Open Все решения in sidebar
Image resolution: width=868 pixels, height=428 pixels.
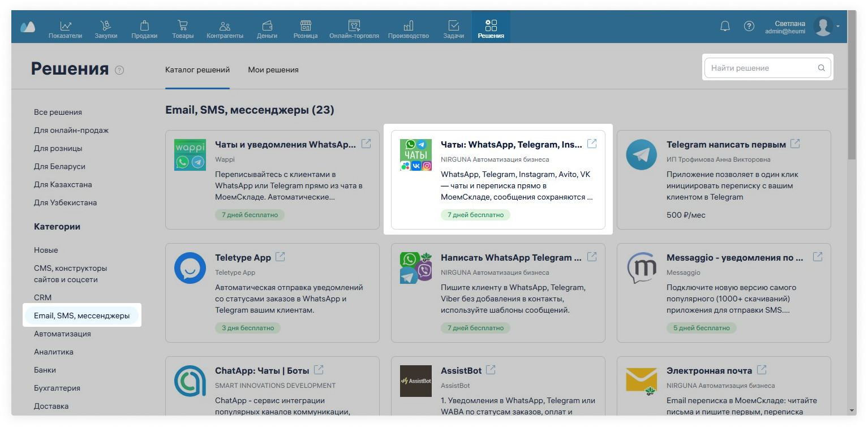tap(58, 112)
